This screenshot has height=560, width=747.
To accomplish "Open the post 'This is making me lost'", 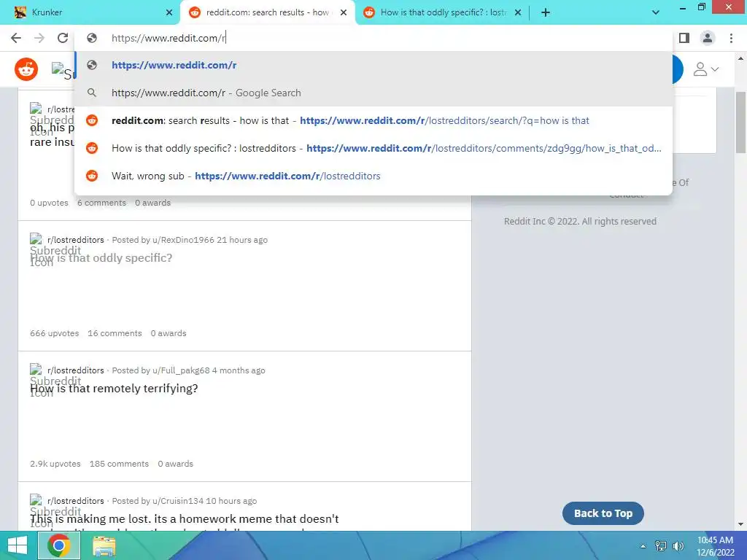I will point(185,519).
